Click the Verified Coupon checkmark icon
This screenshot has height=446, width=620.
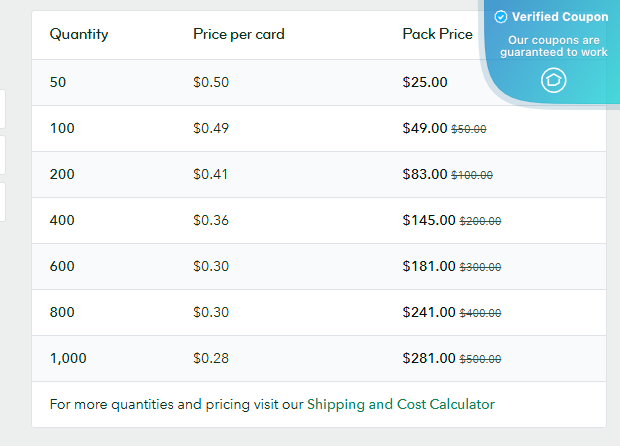[x=501, y=17]
